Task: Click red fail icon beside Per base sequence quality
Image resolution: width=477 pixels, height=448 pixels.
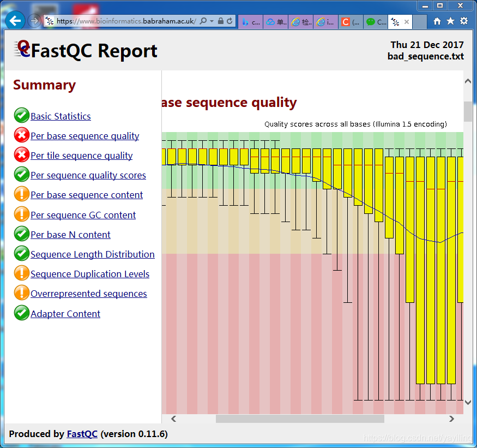Action: pos(22,135)
